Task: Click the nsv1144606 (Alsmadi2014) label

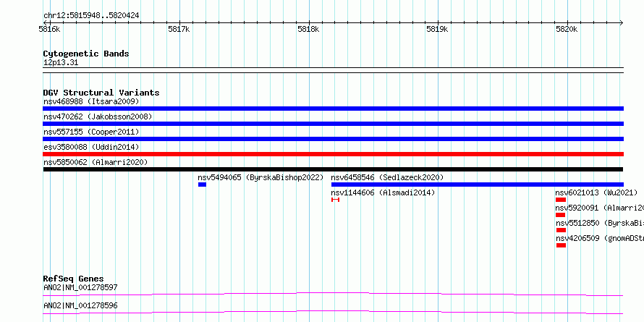Action: pyautogui.click(x=383, y=192)
